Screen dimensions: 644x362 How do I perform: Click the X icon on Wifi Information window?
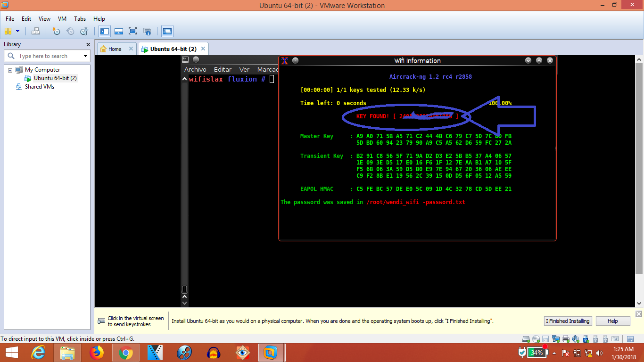coord(285,61)
